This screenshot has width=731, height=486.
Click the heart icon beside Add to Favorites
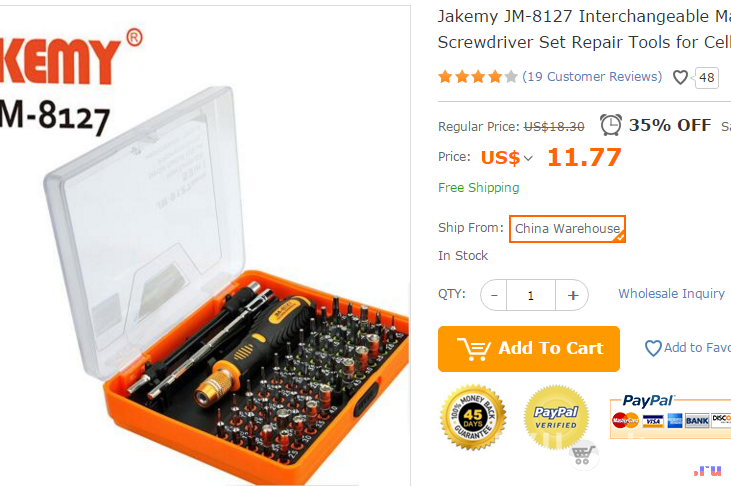[x=653, y=348]
